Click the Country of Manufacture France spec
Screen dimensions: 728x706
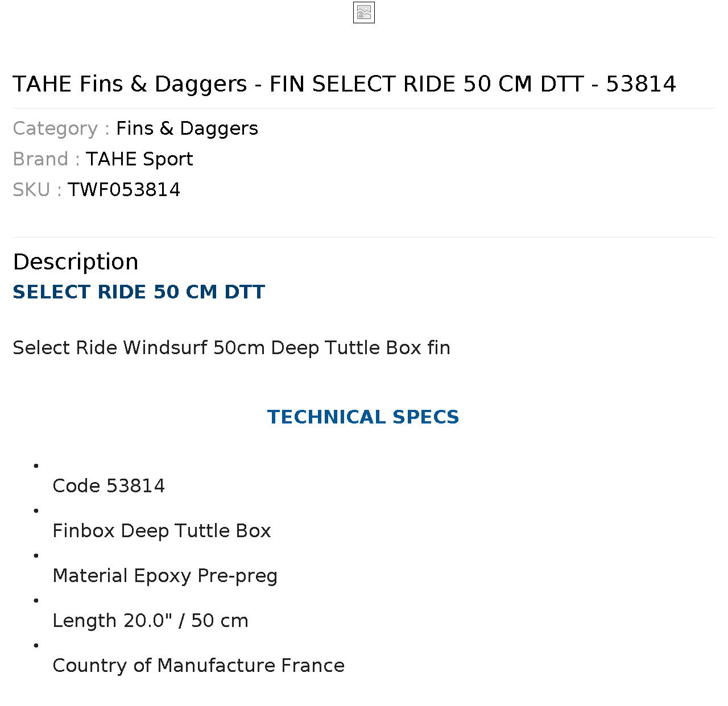click(198, 666)
